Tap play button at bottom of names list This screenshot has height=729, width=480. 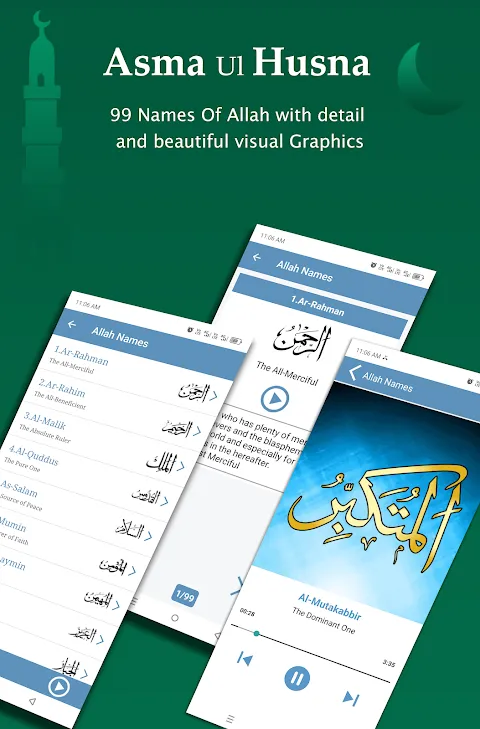[x=59, y=686]
